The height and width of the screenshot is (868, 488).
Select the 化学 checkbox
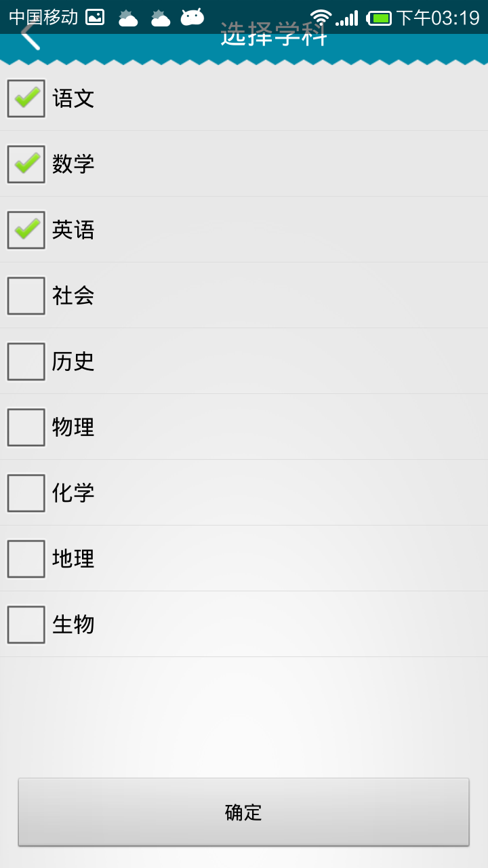point(26,493)
